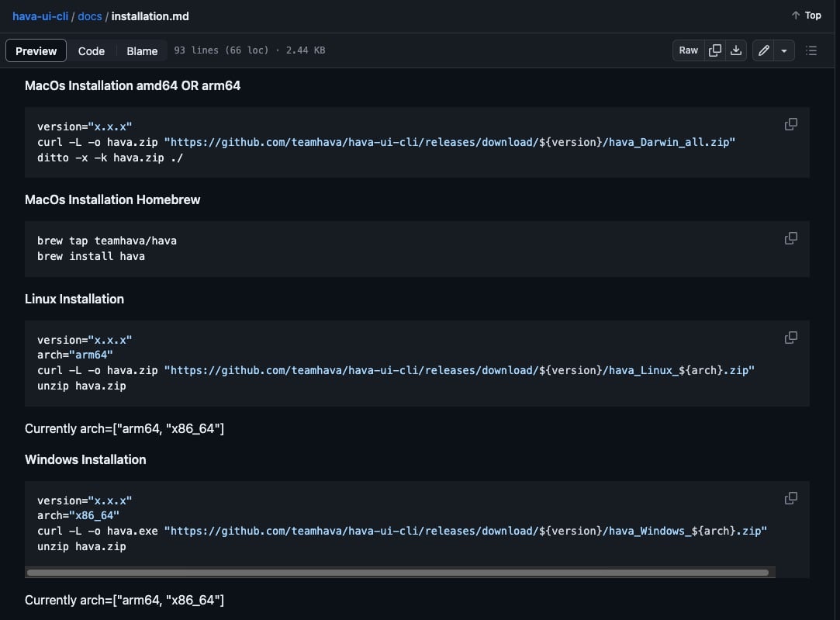Screen dimensions: 840x620
Task: Edit this file with the pencil icon
Action: 763,50
